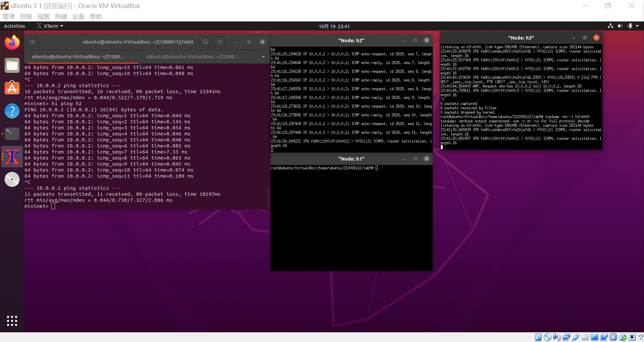The height and width of the screenshot is (342, 644).
Task: Click the VirtualBox USB status icon
Action: click(x=576, y=337)
